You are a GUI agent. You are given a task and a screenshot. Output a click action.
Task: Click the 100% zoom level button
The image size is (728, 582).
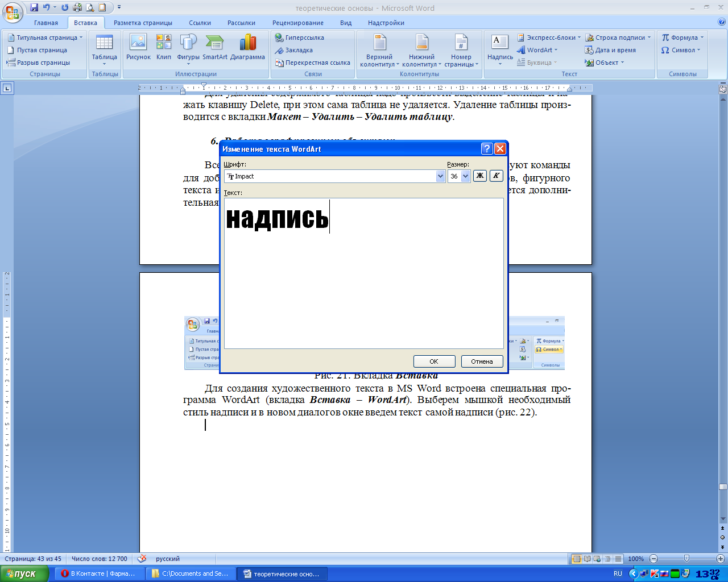[x=636, y=559]
